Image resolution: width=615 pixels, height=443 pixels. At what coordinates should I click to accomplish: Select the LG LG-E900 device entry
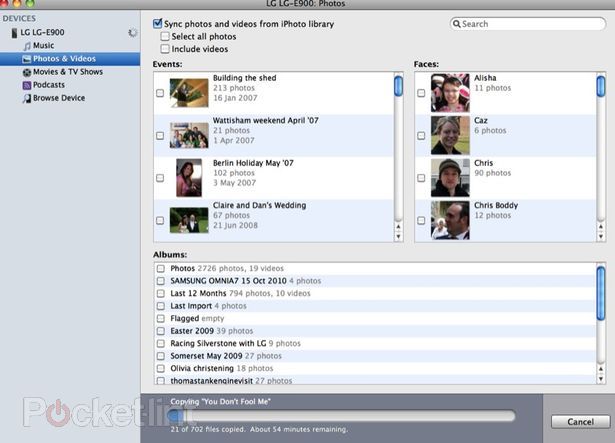42,33
